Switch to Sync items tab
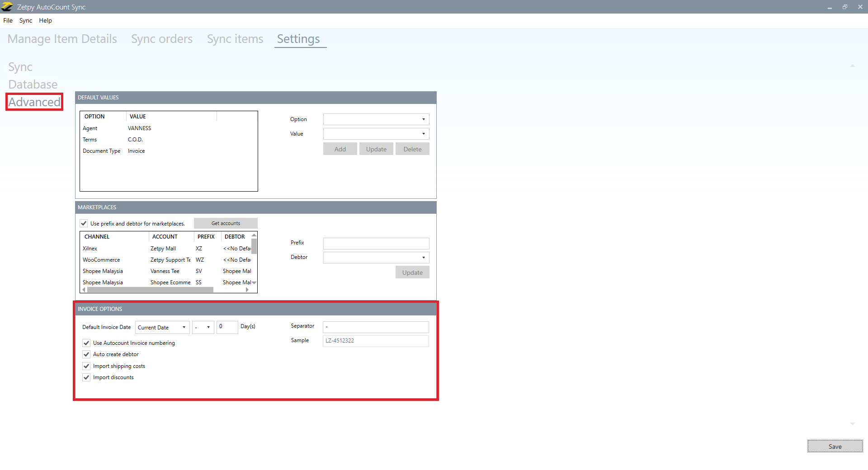The height and width of the screenshot is (470, 868). (235, 39)
